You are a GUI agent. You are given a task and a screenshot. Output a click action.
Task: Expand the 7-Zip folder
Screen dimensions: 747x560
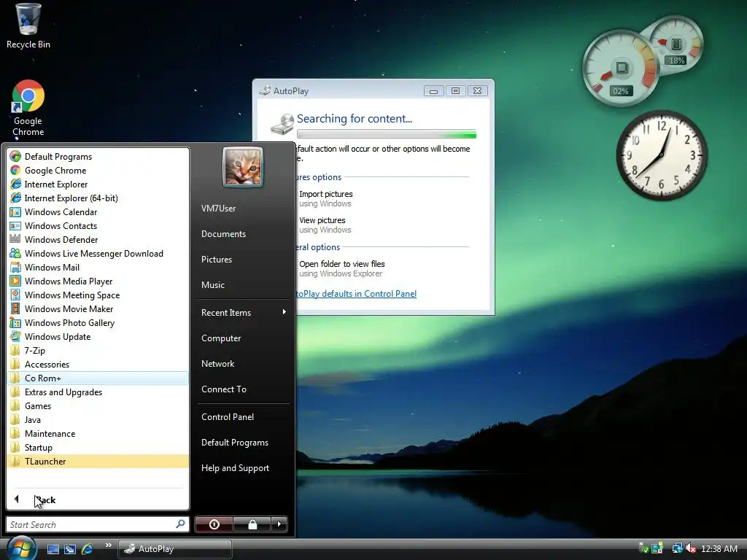(x=98, y=351)
